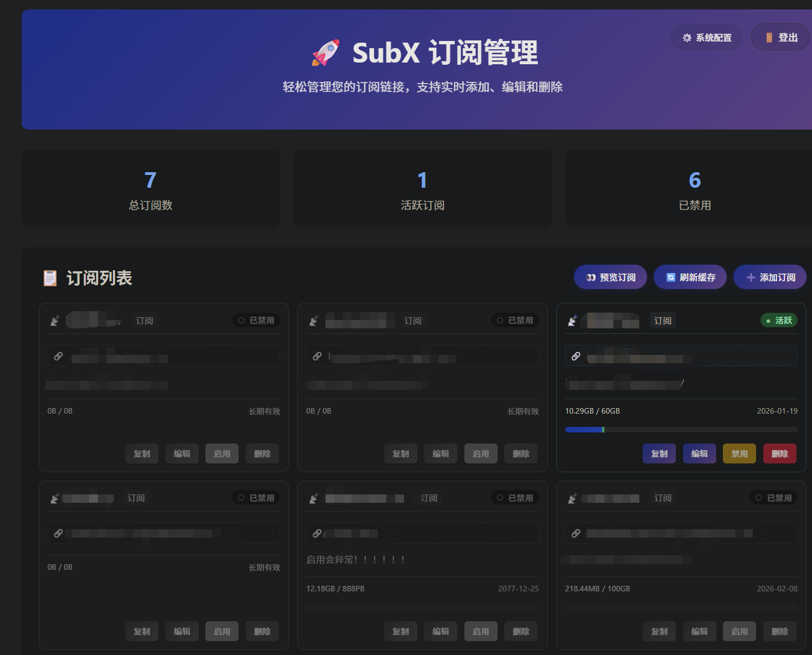812x655 pixels.
Task: Click the usage text 218.44MB / 100GB
Action: pos(598,589)
